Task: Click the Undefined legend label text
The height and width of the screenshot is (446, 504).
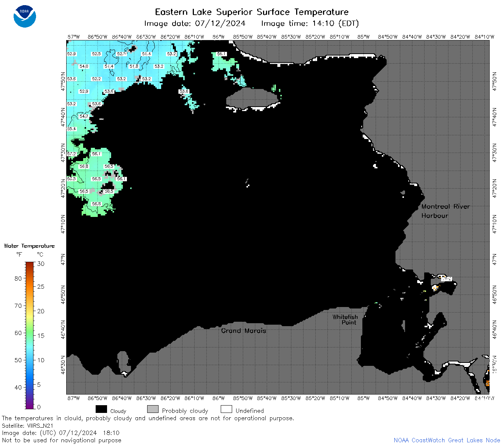Action: point(250,411)
